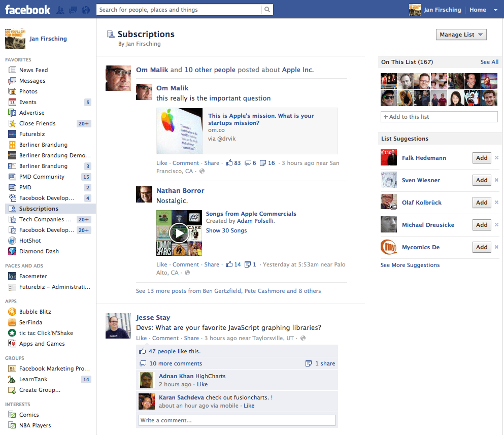Viewport: 504px width, 435px height.
Task: Comment on Nathan Borror's post
Action: 186,264
